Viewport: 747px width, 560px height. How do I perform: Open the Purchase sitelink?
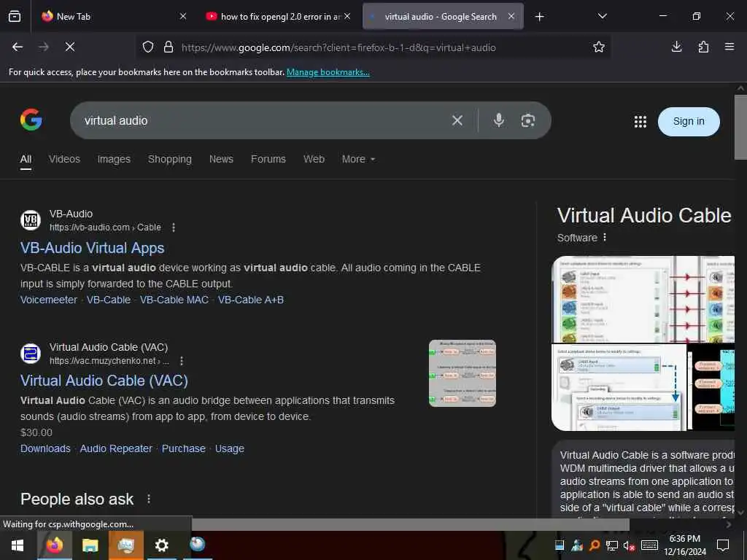[x=183, y=448]
